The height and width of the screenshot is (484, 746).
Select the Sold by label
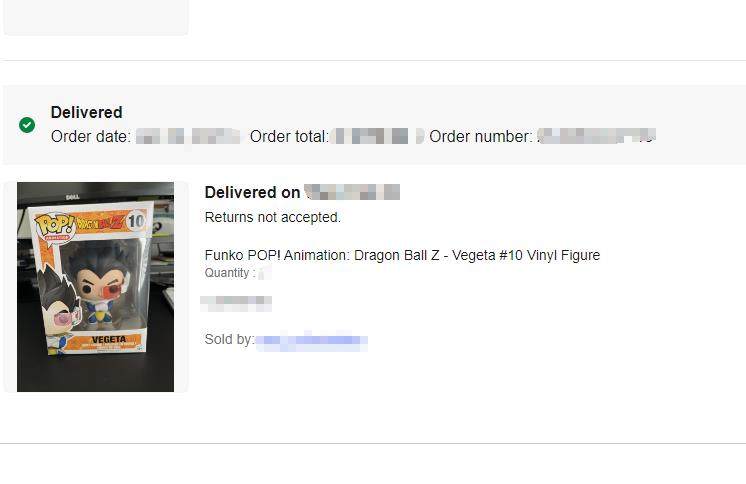(x=229, y=339)
